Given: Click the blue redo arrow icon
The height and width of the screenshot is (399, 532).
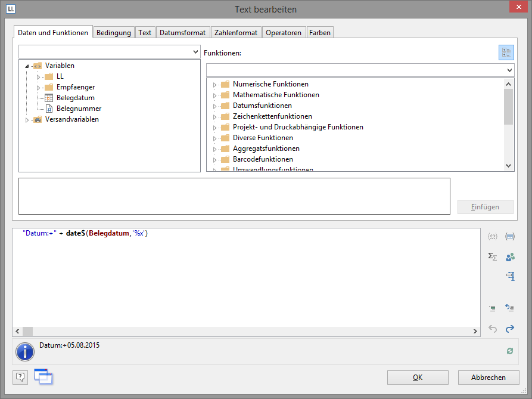Looking at the screenshot, I should 510,329.
